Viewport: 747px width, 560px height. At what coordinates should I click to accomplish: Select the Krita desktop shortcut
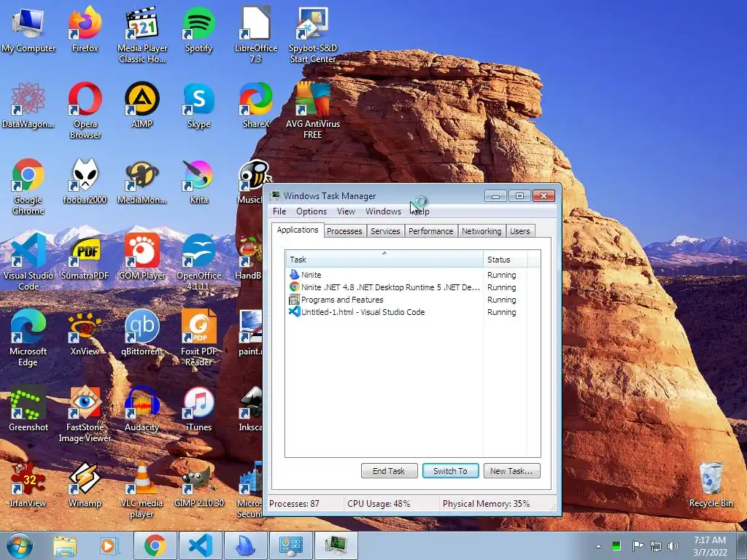pyautogui.click(x=198, y=182)
